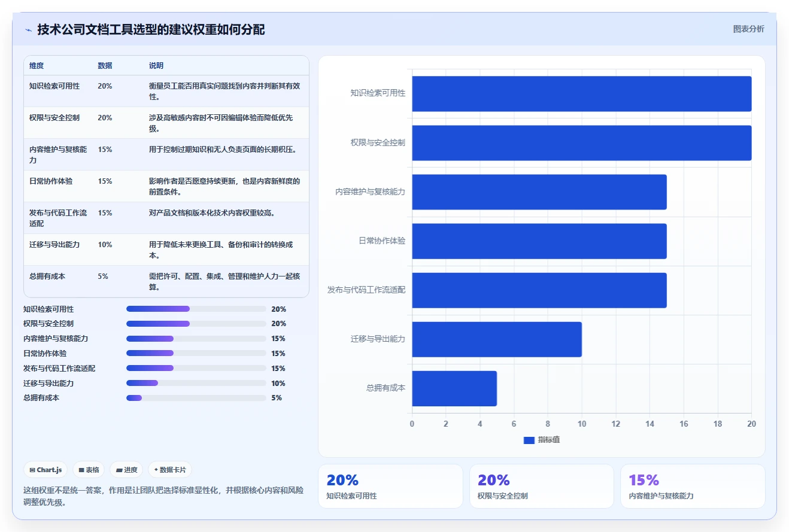789x532 pixels.
Task: Click the 发布与代码工作流适配 progress bar
Action: [x=196, y=368]
